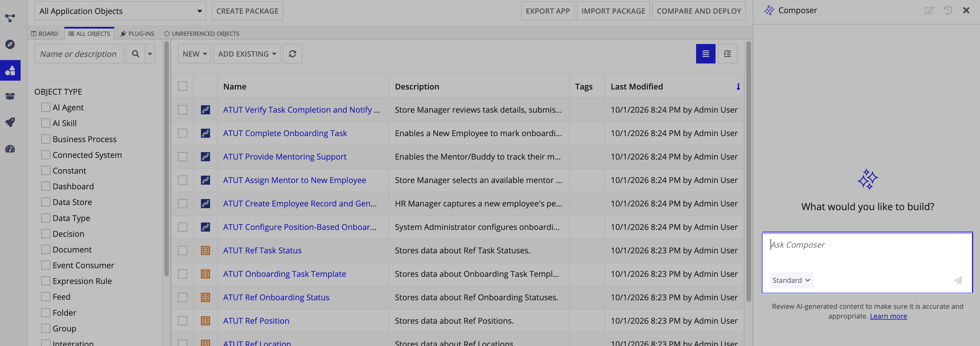The image size is (980, 346).
Task: Check the Business Process filter
Action: [x=46, y=139]
